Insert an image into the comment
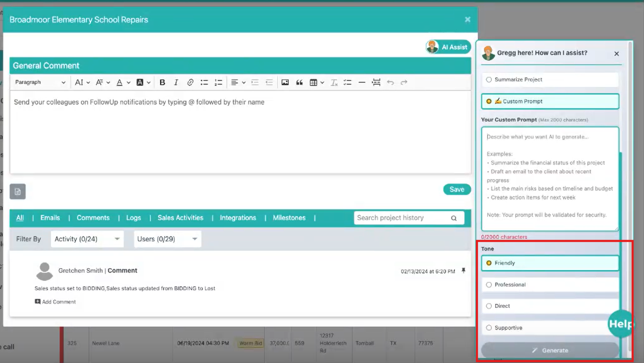Screen dimensions: 644x363 pos(285,82)
